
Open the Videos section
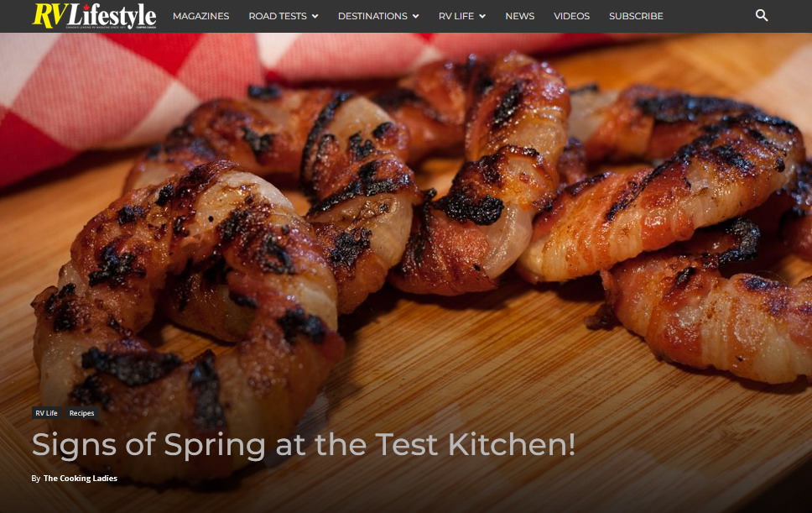(x=572, y=16)
